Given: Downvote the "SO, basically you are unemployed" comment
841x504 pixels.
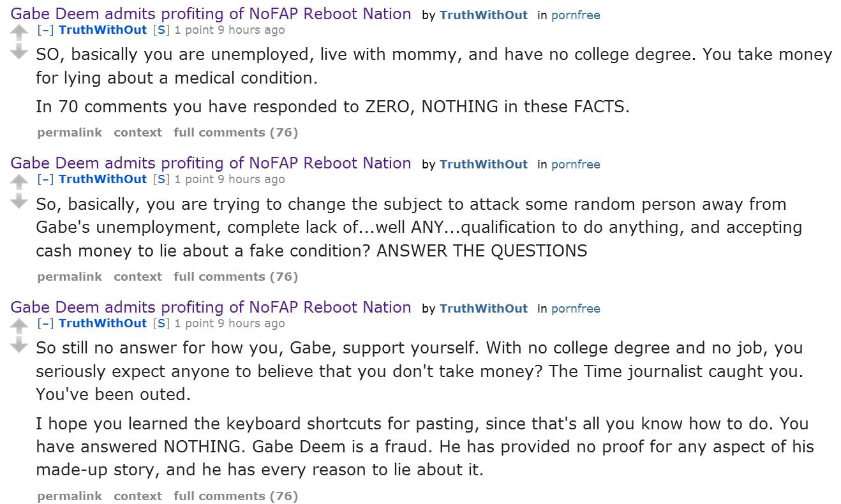Looking at the screenshot, I should click(x=20, y=52).
